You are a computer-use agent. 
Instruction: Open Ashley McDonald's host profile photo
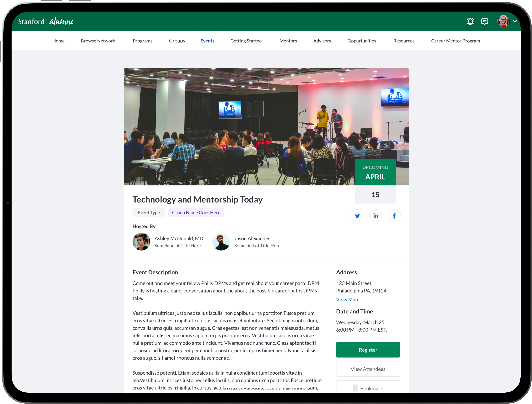141,241
